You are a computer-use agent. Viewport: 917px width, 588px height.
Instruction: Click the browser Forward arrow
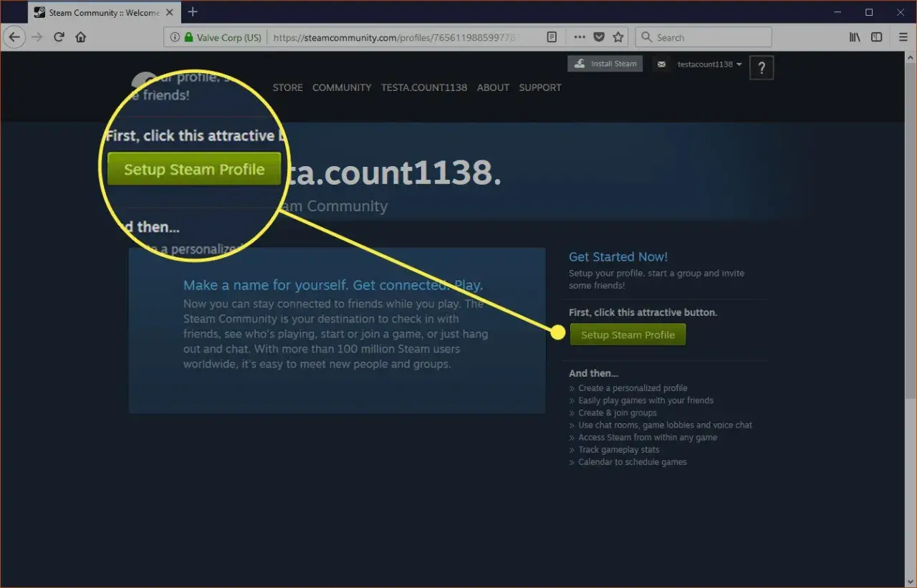pos(38,37)
